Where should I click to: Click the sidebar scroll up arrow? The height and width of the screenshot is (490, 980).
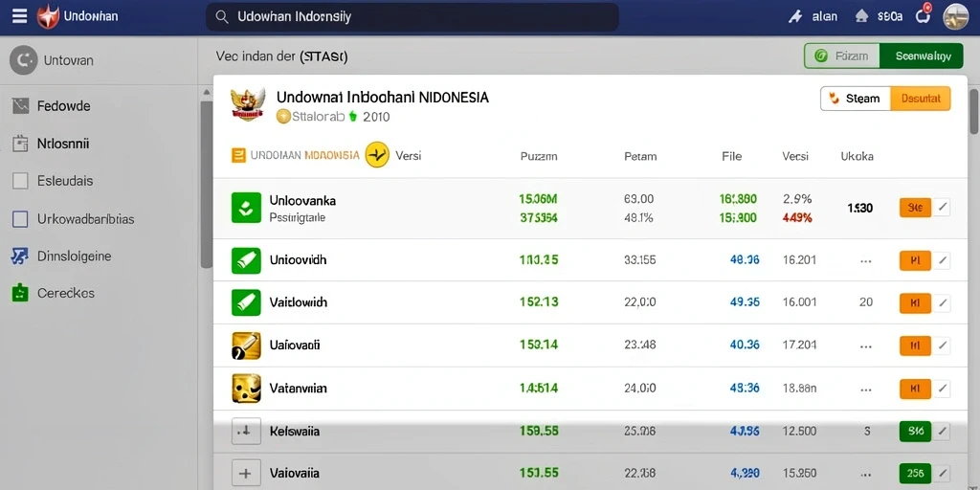tap(207, 93)
